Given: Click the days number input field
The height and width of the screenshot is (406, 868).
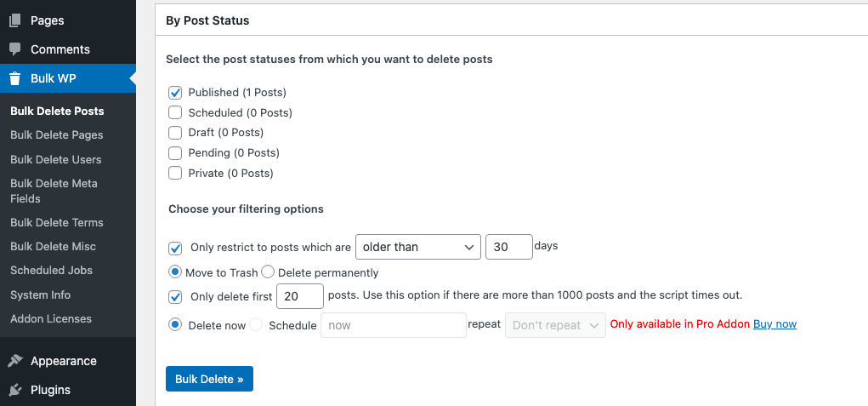Looking at the screenshot, I should pos(508,247).
